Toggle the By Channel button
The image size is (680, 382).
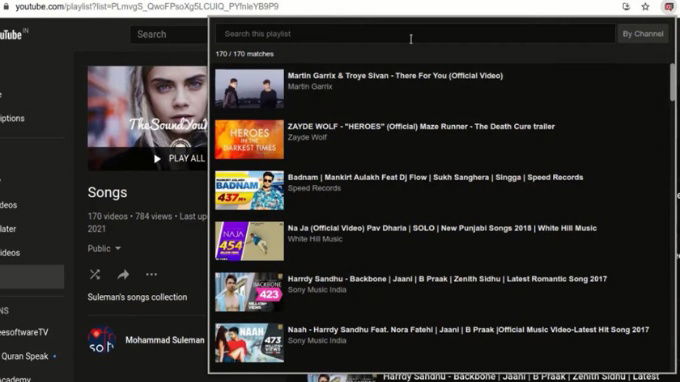(643, 34)
